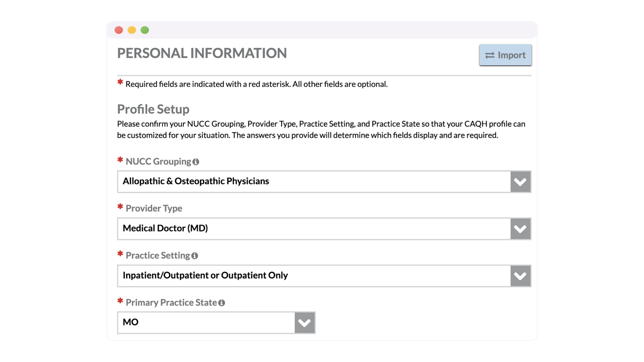The width and height of the screenshot is (644, 362).
Task: Click the NUCC Grouping label text
Action: coord(158,162)
